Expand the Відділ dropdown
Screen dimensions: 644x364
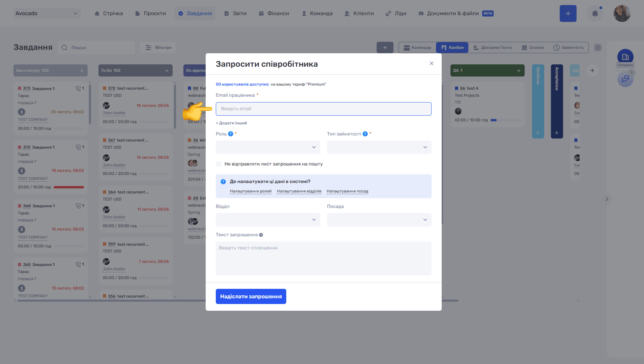click(268, 220)
